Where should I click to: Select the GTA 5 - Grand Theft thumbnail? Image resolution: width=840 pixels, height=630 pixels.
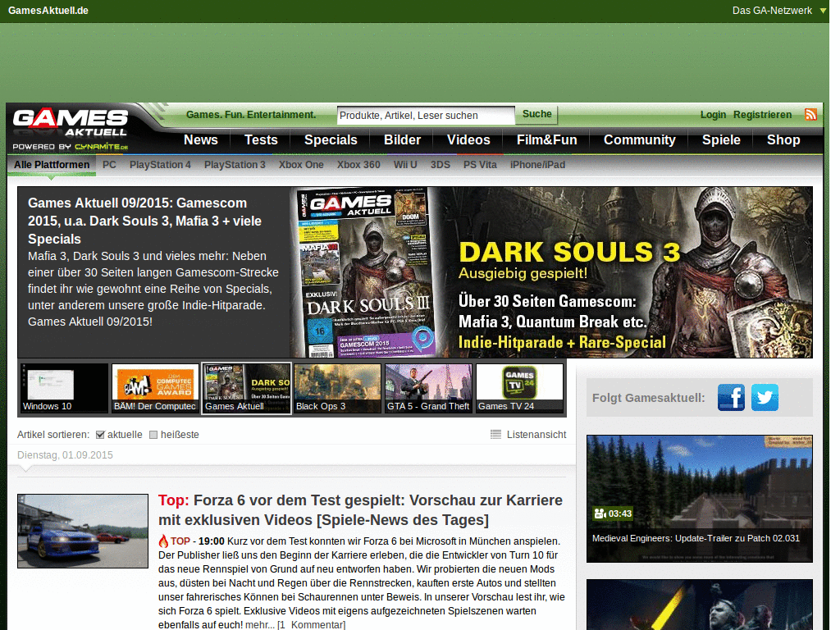pos(429,388)
